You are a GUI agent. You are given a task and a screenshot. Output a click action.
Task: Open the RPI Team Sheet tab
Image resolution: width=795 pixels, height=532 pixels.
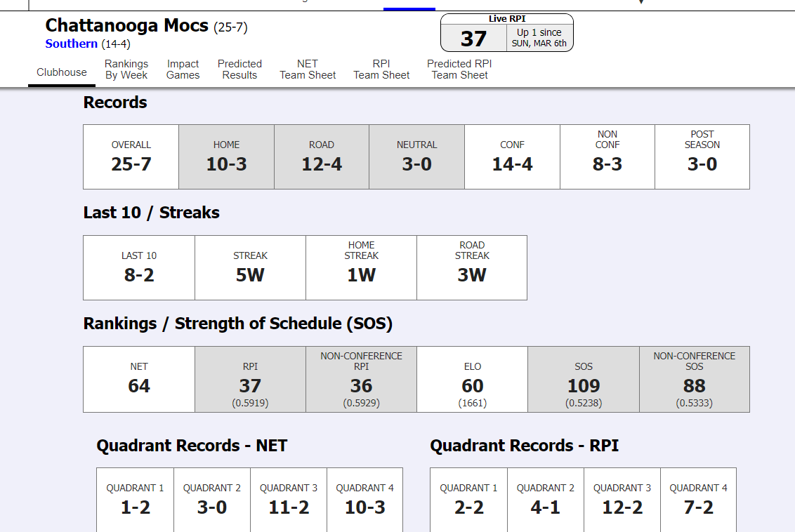point(381,69)
